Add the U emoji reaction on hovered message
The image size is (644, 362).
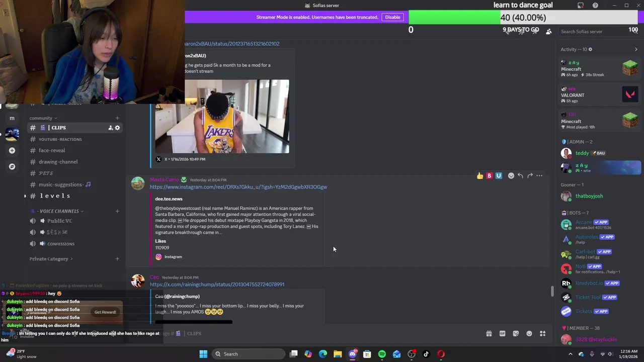499,175
